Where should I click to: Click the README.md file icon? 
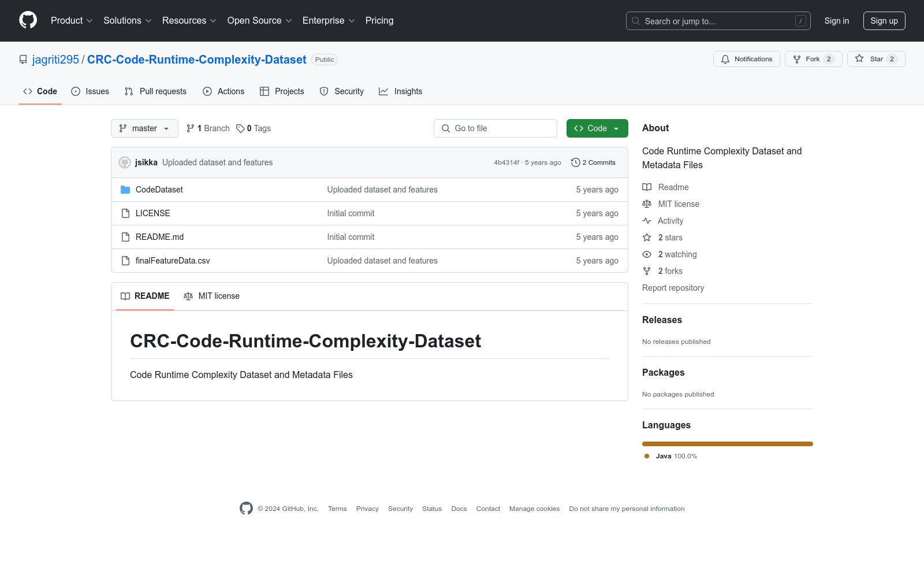[x=125, y=237]
